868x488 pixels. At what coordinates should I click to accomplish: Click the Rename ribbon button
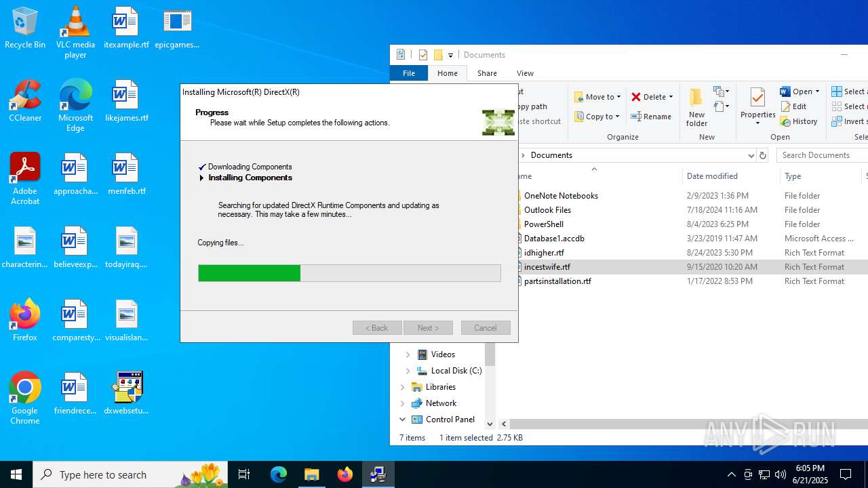pyautogui.click(x=651, y=117)
